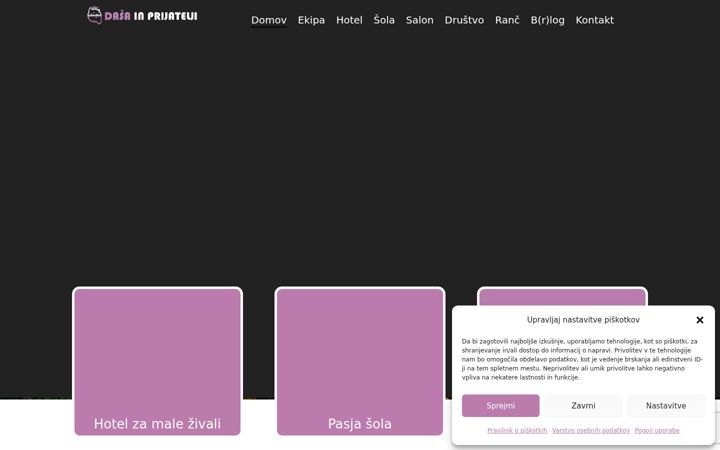This screenshot has width=720, height=450.
Task: Open the Hotel menu item
Action: pos(349,20)
